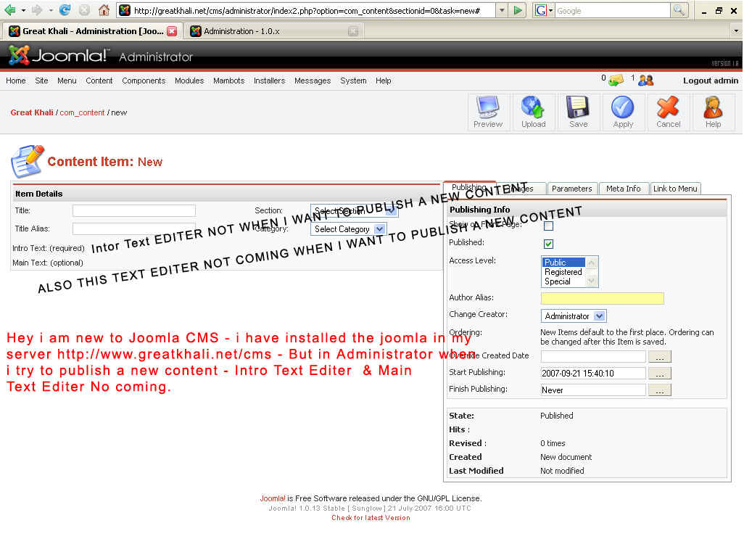Screen dimensions: 744x560
Task: Open the tab list dropdown arrow
Action: tap(735, 31)
